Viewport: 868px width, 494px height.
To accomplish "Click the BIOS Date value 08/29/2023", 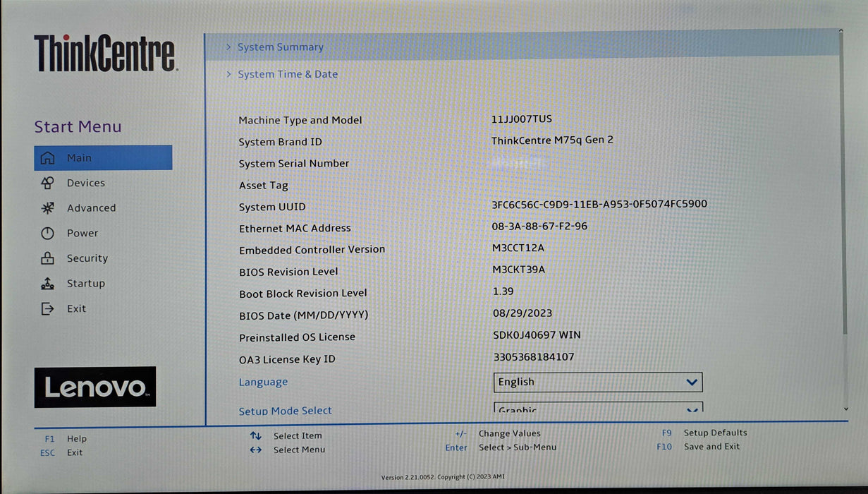I will [x=522, y=313].
